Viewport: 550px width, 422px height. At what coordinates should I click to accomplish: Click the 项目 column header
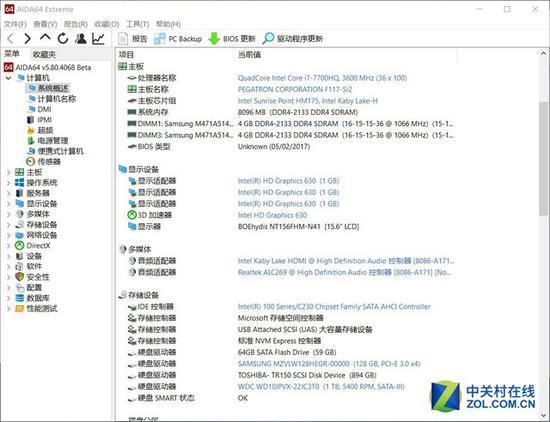pos(126,54)
